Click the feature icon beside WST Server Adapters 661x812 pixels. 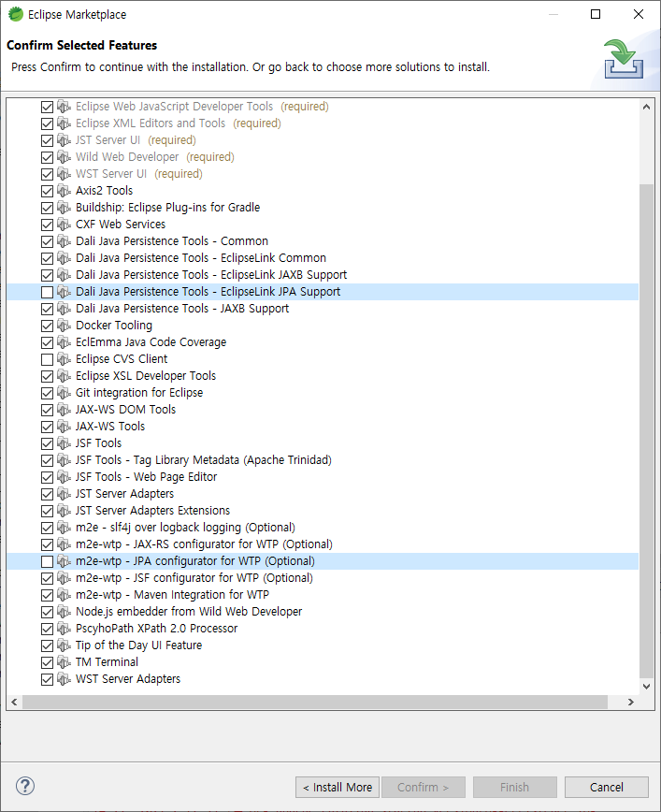(64, 679)
